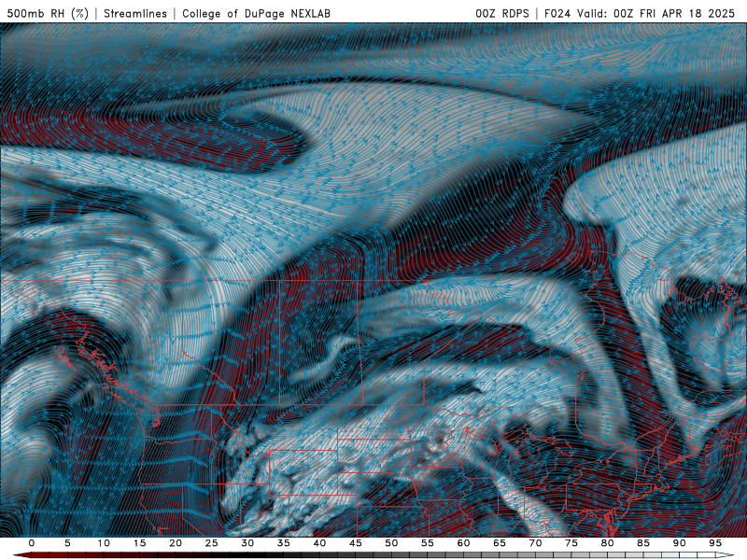Click the "500mb RH (%)" title text
The image size is (747, 560).
pyautogui.click(x=48, y=13)
